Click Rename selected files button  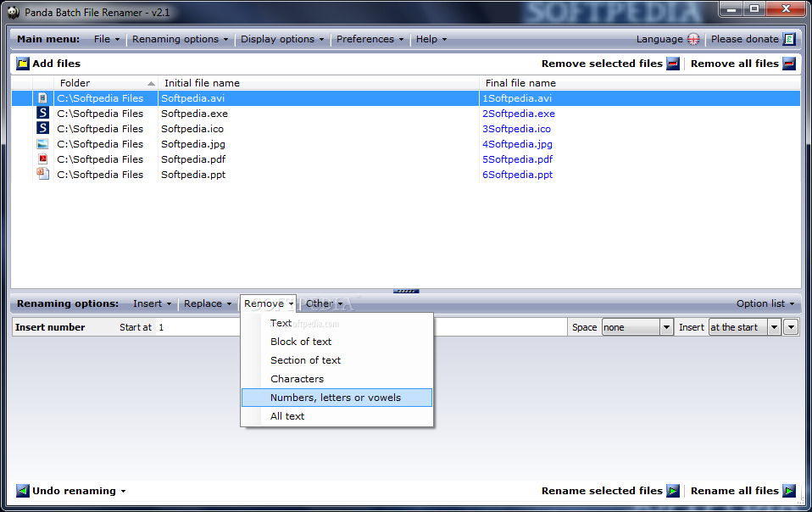pos(610,490)
